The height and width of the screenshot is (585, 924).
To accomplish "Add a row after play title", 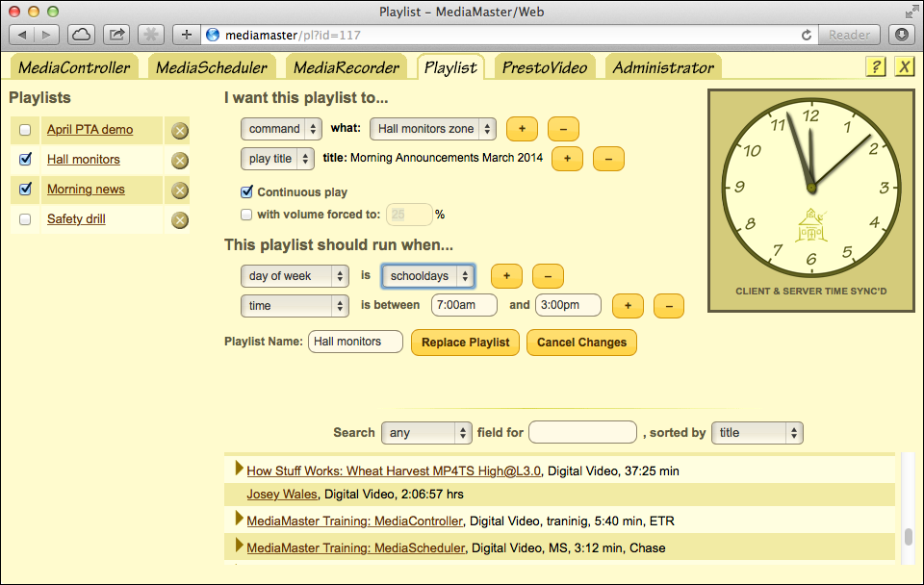I will pyautogui.click(x=567, y=159).
